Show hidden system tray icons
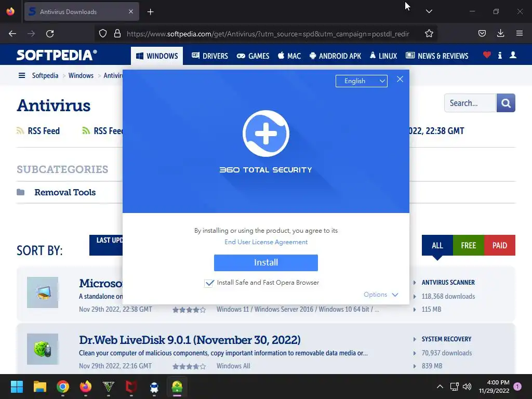Image resolution: width=532 pixels, height=399 pixels. pyautogui.click(x=440, y=387)
